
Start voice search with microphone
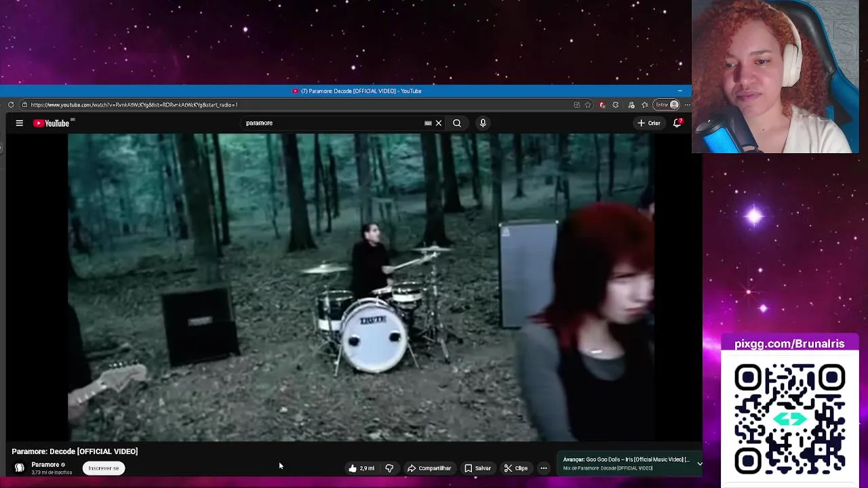[x=483, y=123]
